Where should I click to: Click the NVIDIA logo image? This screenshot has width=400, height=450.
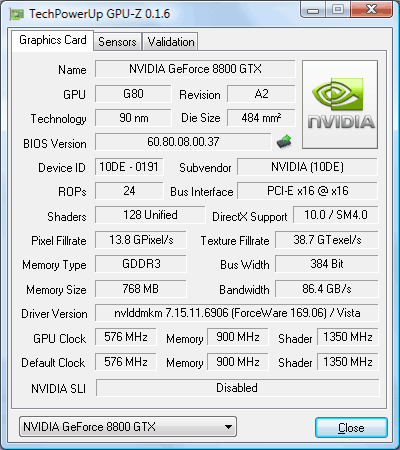pyautogui.click(x=340, y=104)
